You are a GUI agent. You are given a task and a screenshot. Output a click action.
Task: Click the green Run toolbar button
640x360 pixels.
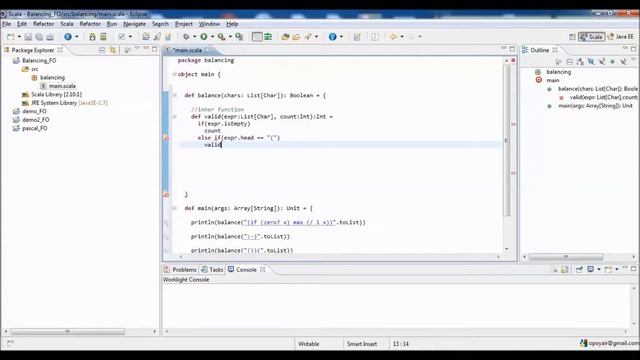(x=204, y=37)
